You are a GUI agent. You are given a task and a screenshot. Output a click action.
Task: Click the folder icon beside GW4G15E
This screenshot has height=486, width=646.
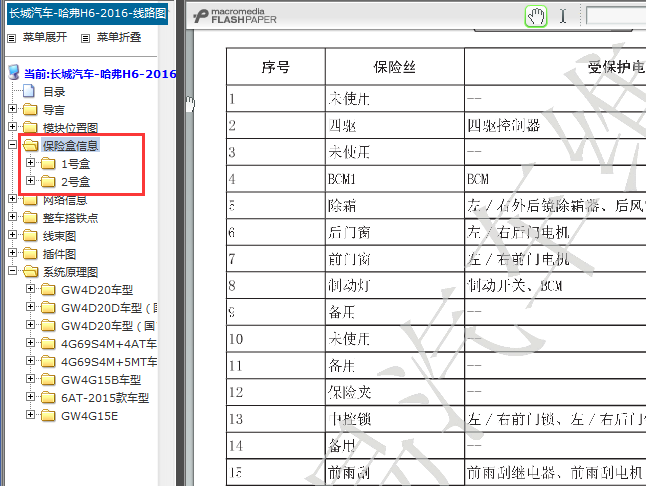point(48,416)
